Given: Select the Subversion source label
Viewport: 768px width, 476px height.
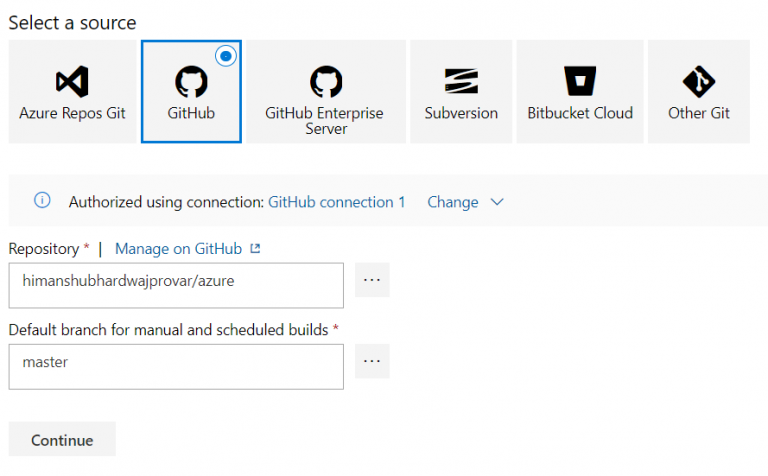Looking at the screenshot, I should [x=461, y=113].
